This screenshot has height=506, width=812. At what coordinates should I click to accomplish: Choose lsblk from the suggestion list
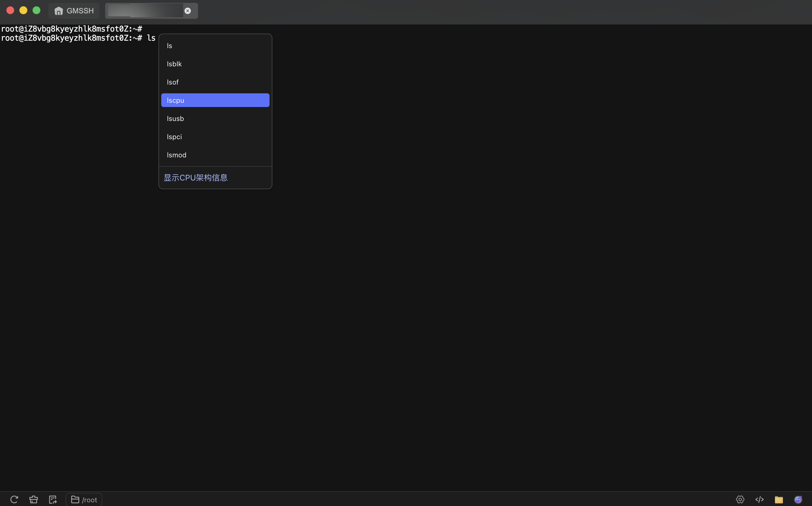(x=215, y=63)
